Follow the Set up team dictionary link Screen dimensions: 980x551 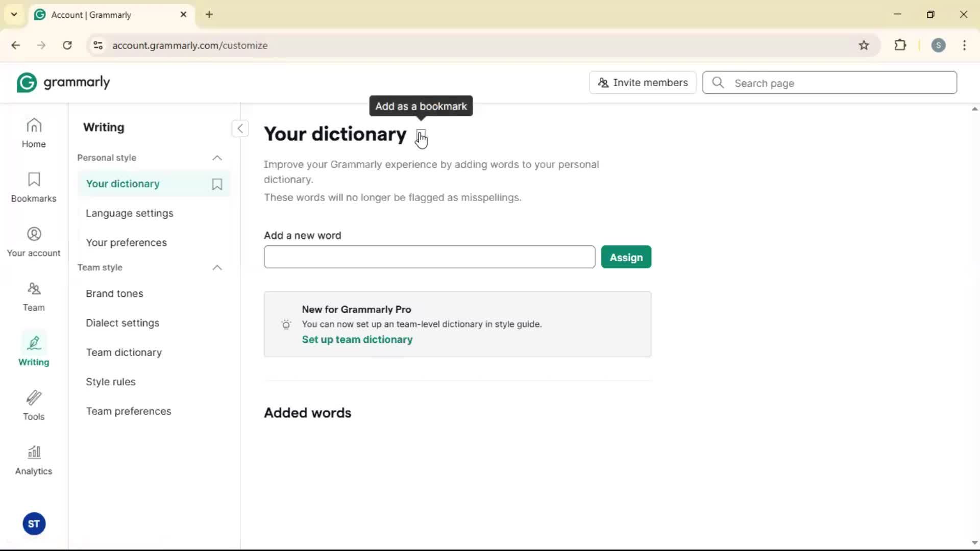pyautogui.click(x=357, y=340)
